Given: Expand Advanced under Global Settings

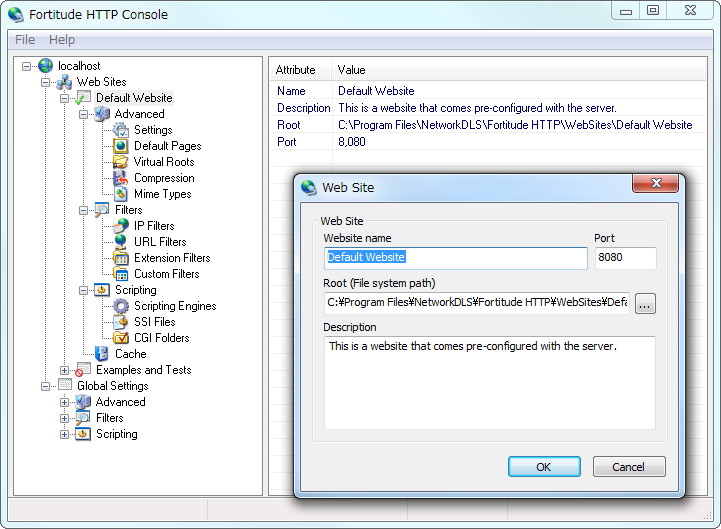Looking at the screenshot, I should click(64, 402).
